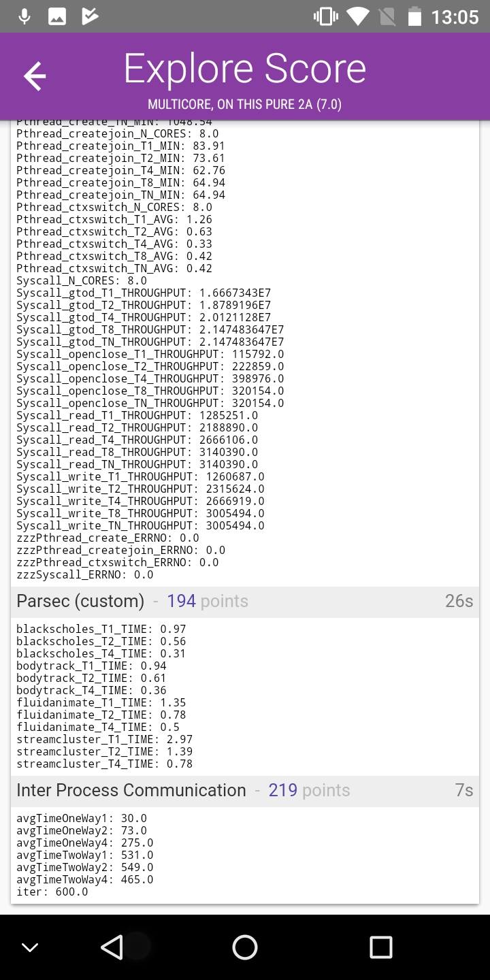
Task: Tap the streamcluster_T1_TIME result line
Action: 104,740
